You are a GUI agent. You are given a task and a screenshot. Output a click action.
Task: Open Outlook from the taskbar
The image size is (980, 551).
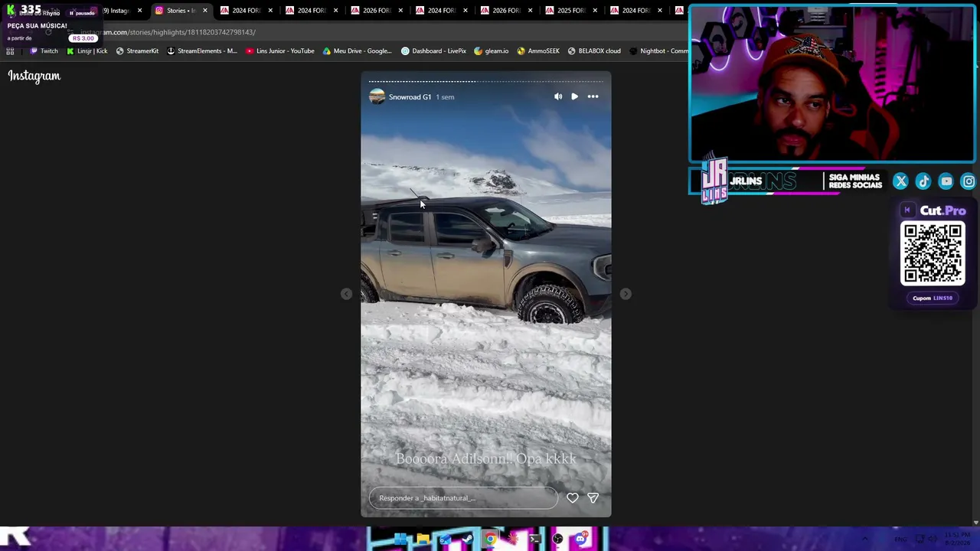pyautogui.click(x=445, y=540)
